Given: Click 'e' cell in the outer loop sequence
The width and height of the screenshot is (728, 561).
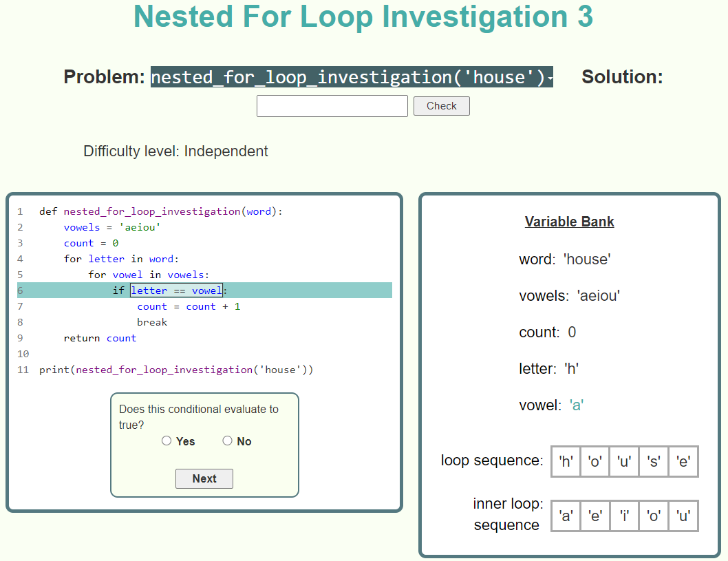Looking at the screenshot, I should pyautogui.click(x=683, y=461).
